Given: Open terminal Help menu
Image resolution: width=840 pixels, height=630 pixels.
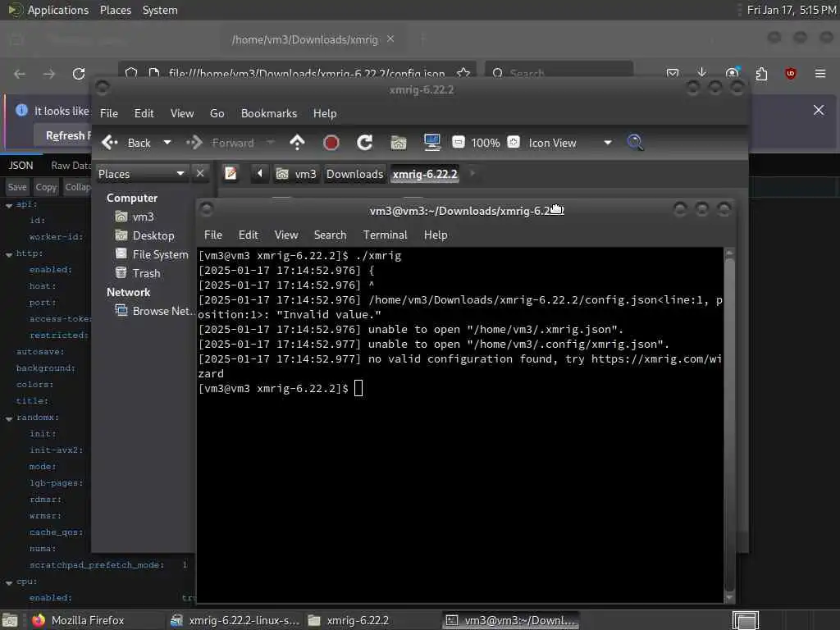Looking at the screenshot, I should [x=436, y=235].
